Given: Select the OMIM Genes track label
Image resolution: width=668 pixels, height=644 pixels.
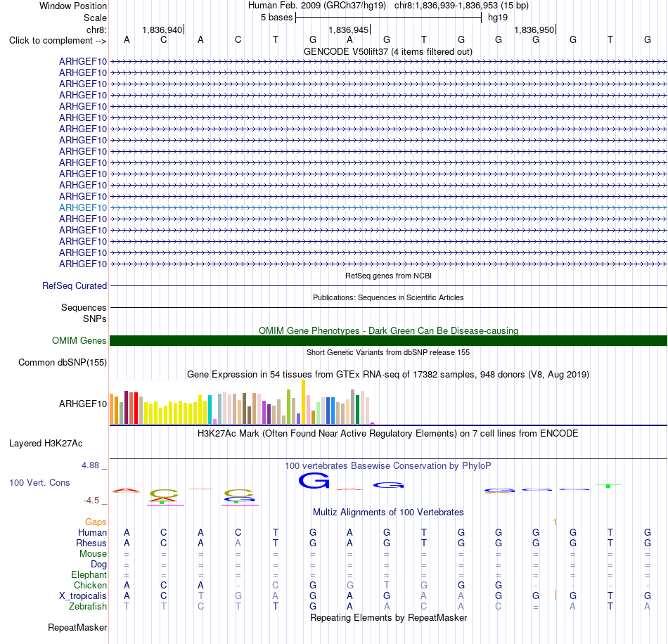Looking at the screenshot, I should point(79,341).
